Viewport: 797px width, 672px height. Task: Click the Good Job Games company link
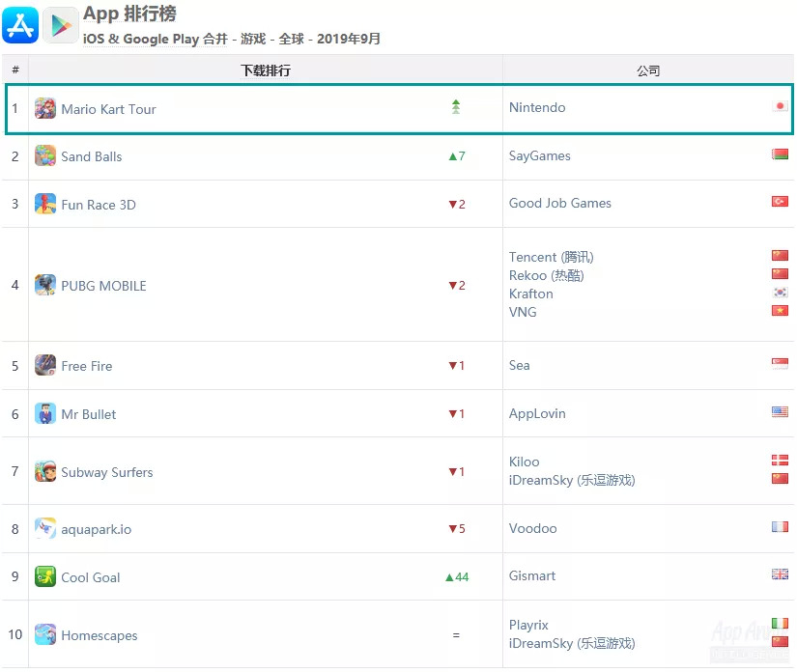tap(560, 203)
